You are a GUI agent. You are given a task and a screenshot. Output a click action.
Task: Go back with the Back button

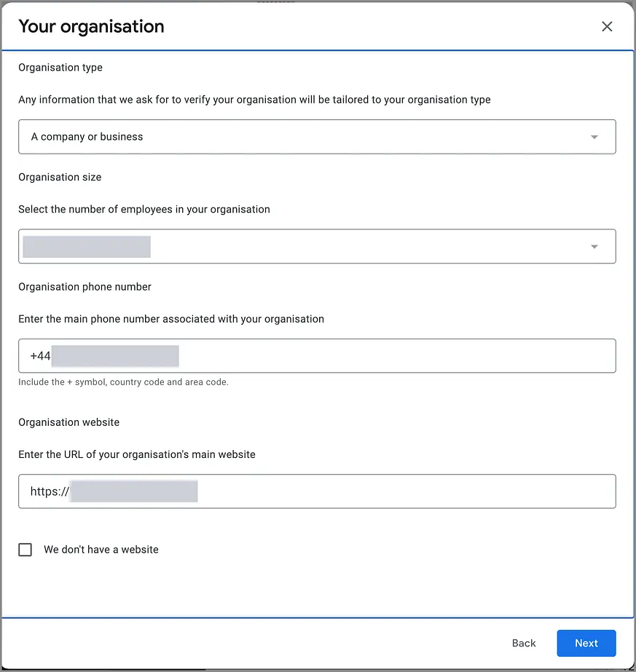[524, 644]
